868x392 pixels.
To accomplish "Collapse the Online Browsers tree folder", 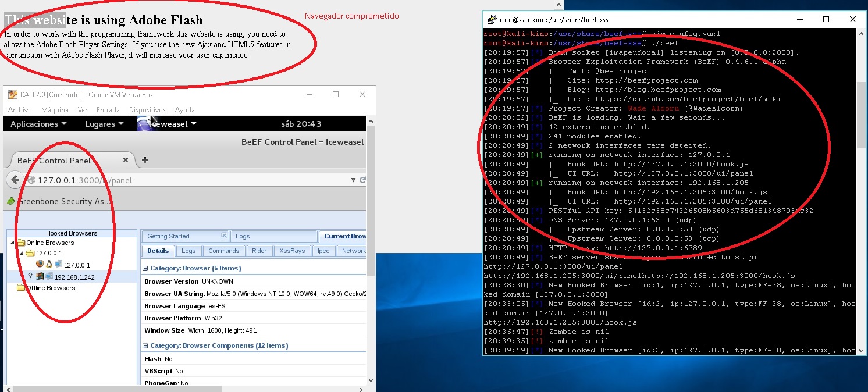I will point(12,243).
